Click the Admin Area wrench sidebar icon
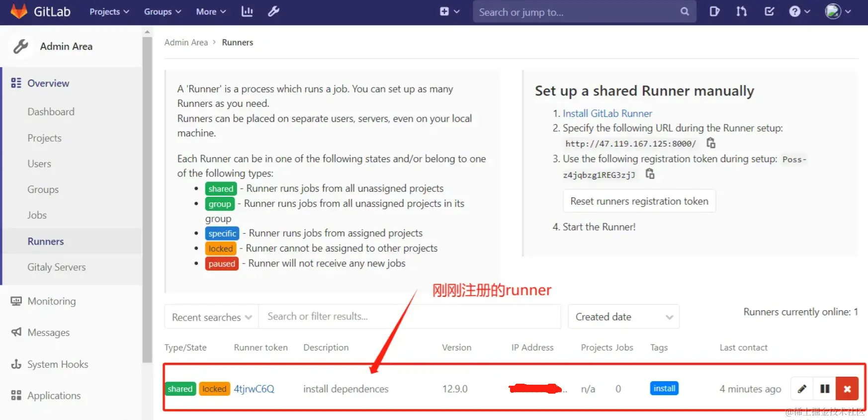This screenshot has width=868, height=420. 21,47
